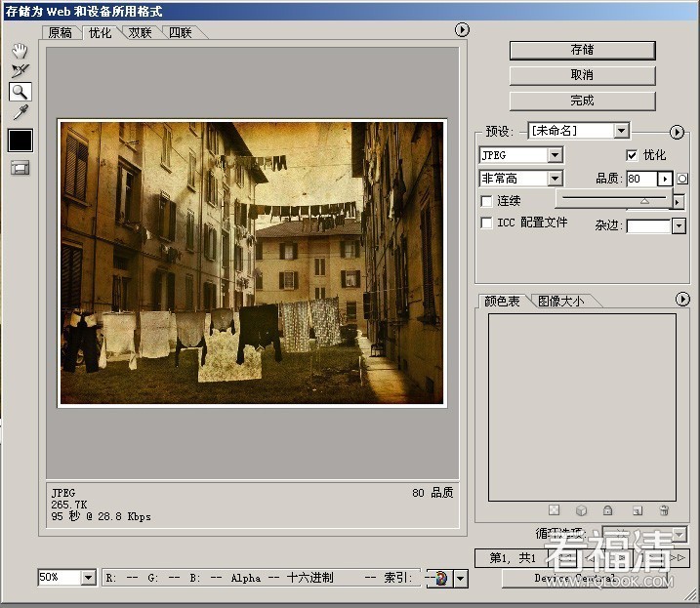Toggle slices visibility icon
Screen dimensions: 700x608
(21, 168)
